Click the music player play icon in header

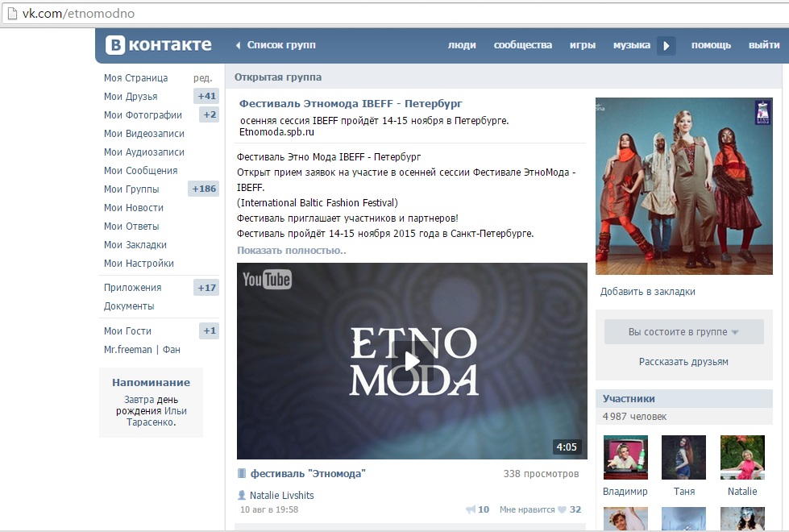666,46
